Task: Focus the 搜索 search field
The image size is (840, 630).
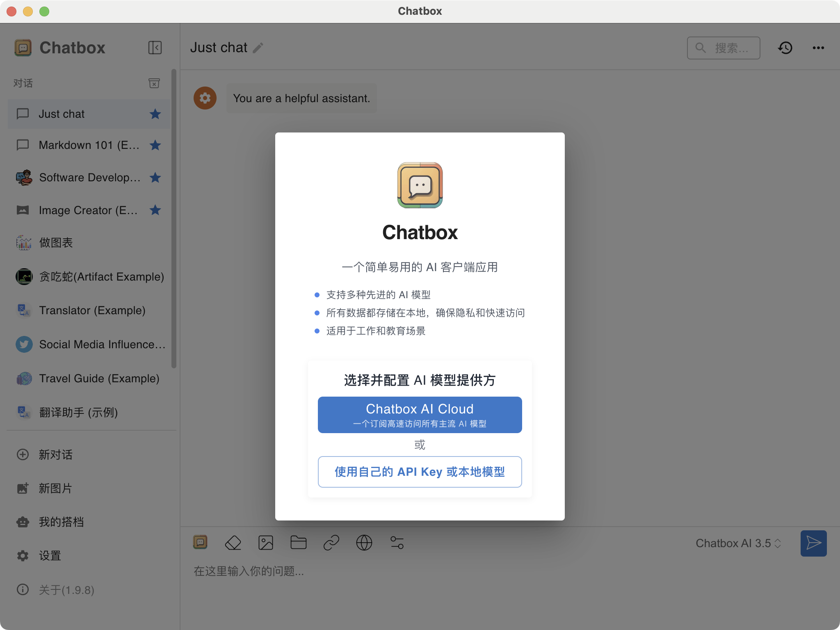Action: pos(724,48)
